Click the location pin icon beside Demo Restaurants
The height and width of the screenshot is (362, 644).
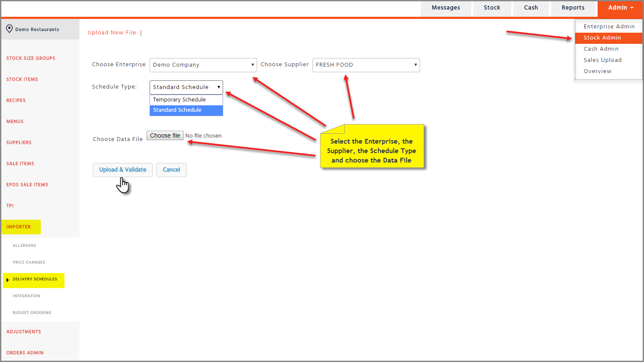tap(9, 29)
